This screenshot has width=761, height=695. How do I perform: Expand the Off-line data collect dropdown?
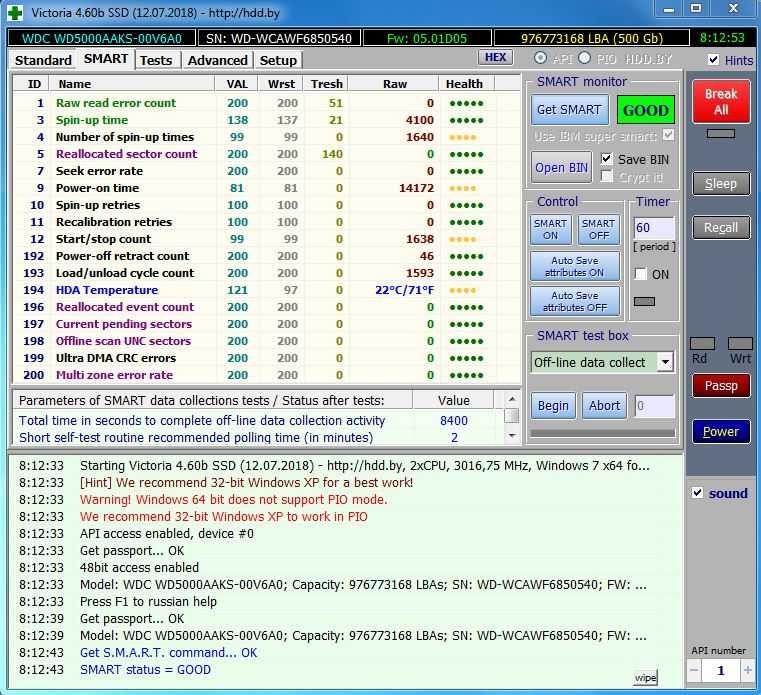tap(665, 362)
